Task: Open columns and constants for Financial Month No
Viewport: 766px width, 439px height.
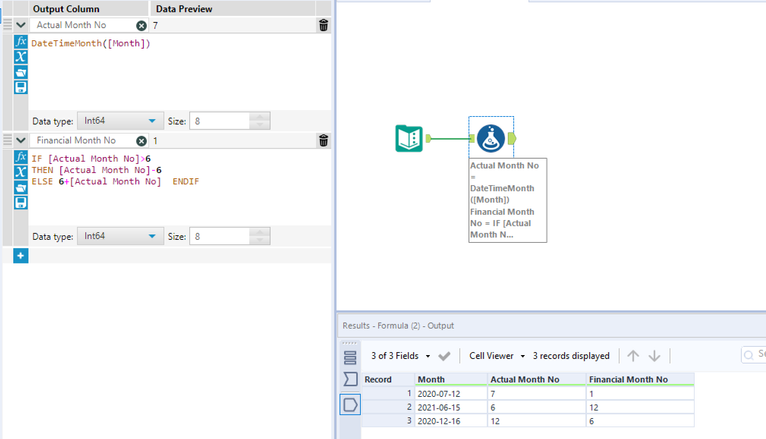Action: (x=21, y=172)
